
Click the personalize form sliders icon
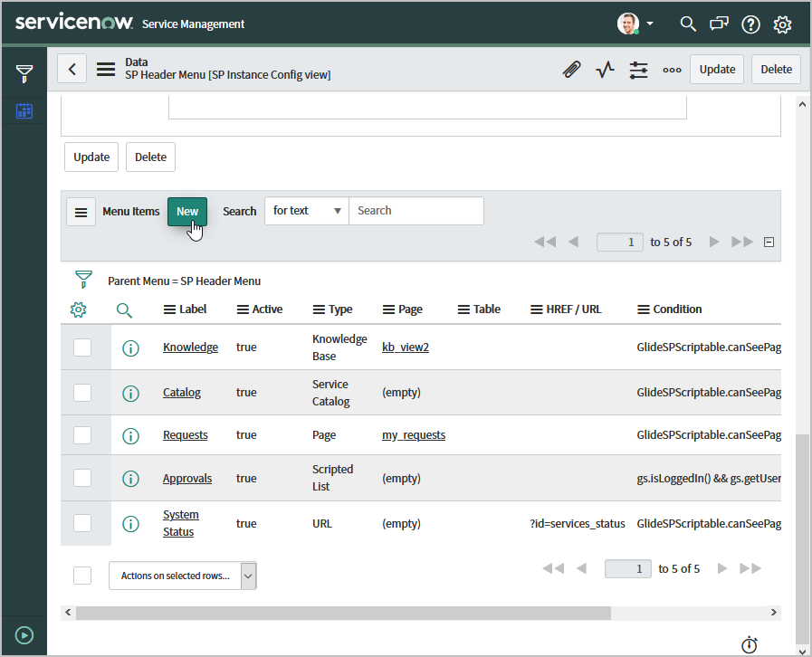pos(639,70)
